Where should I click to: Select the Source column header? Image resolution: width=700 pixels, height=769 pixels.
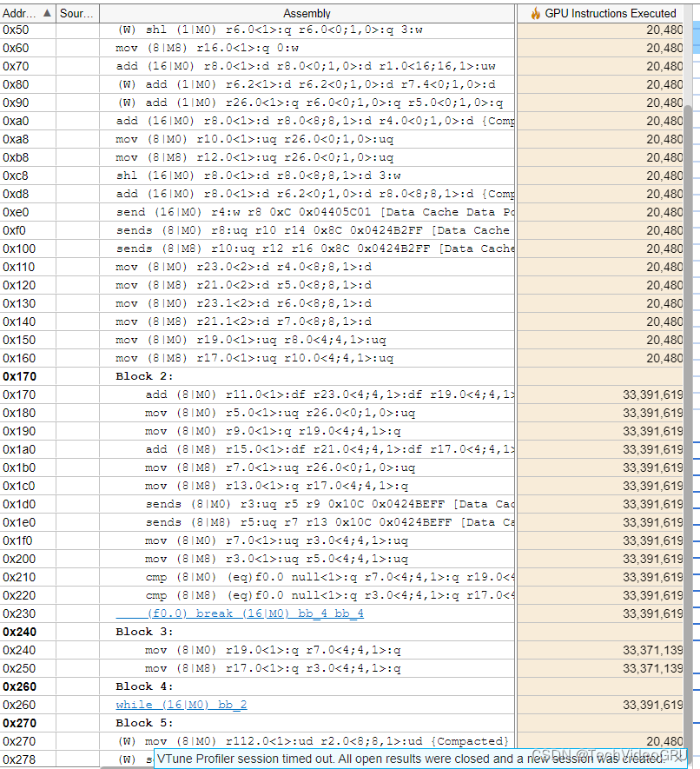(77, 13)
